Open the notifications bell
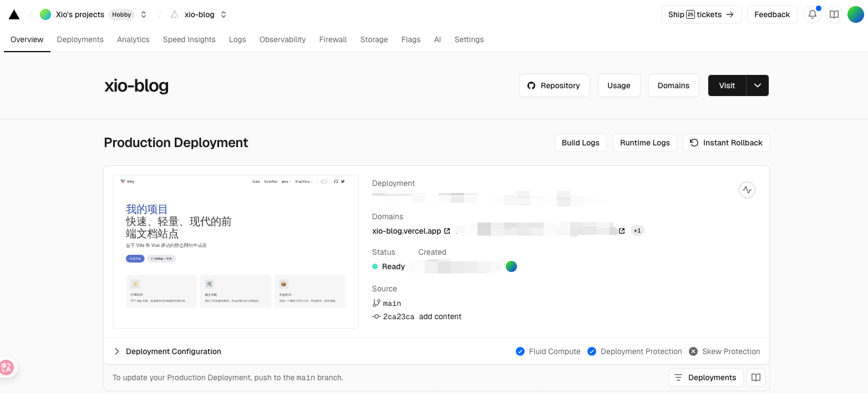The height and width of the screenshot is (393, 868). [812, 15]
